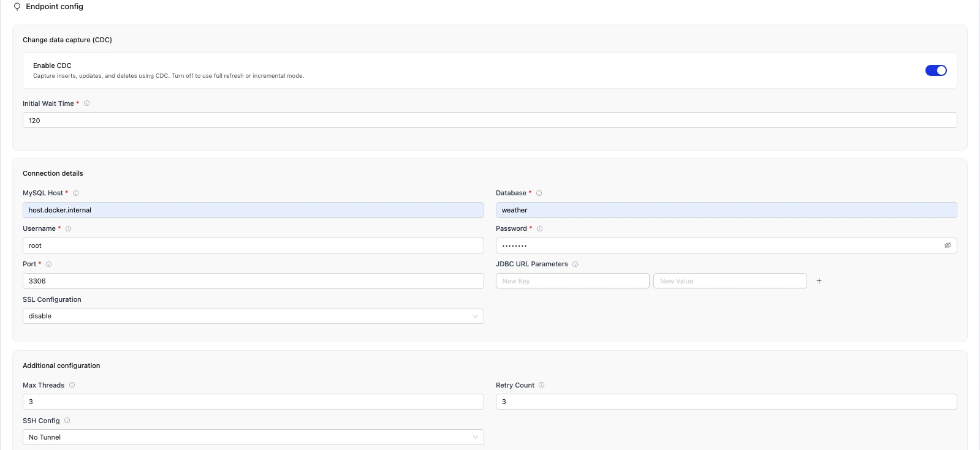Select the Database name field

[x=726, y=210]
